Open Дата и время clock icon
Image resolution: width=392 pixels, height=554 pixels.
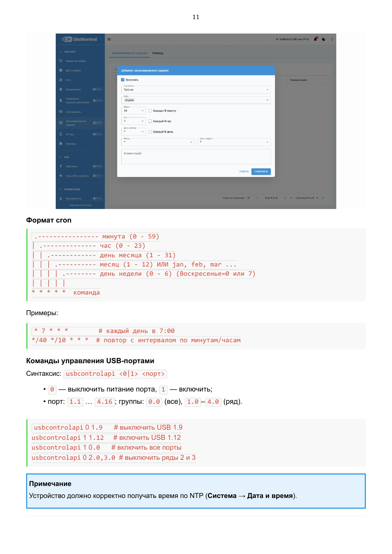(x=61, y=70)
